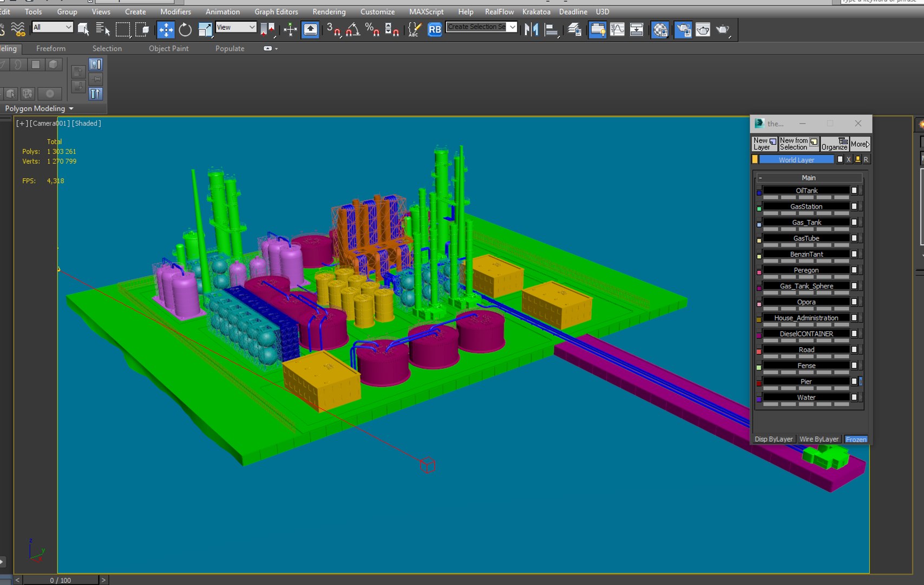Toggle the Peregon layer checkbox

854,270
